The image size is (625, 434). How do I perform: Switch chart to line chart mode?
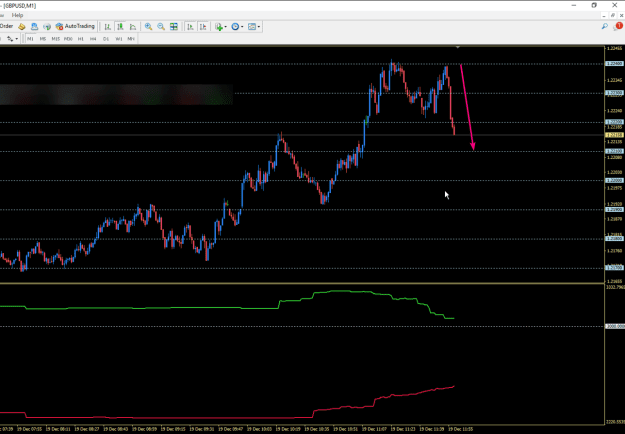[x=133, y=27]
